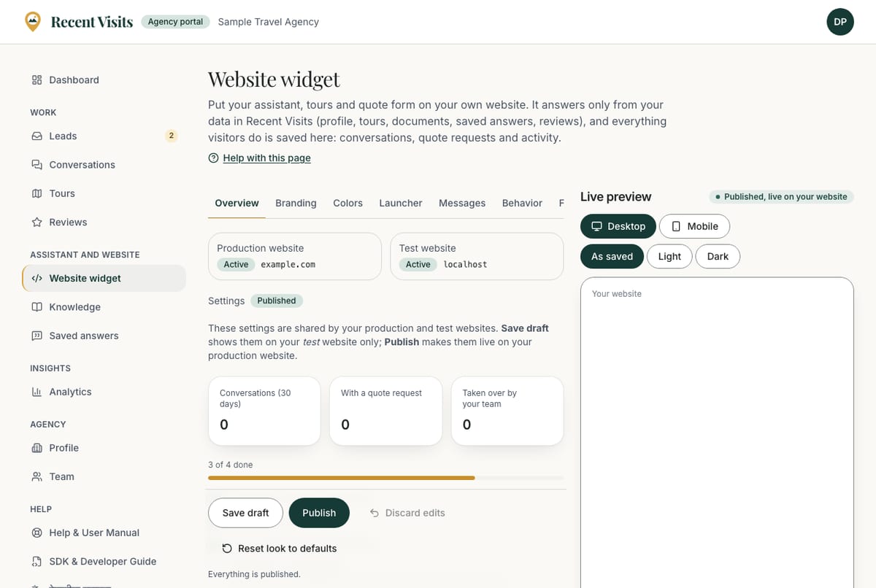The image size is (876, 588).
Task: Open the Overview tab
Action: pyautogui.click(x=237, y=204)
